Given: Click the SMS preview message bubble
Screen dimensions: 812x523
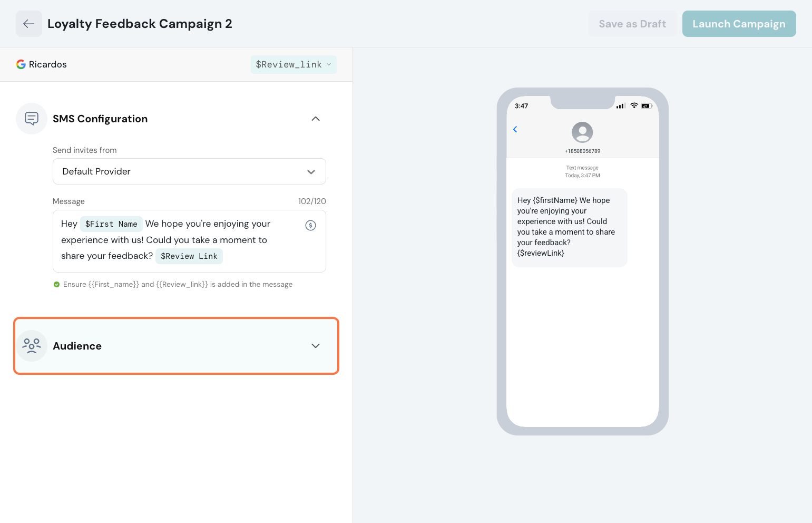Looking at the screenshot, I should [x=569, y=227].
